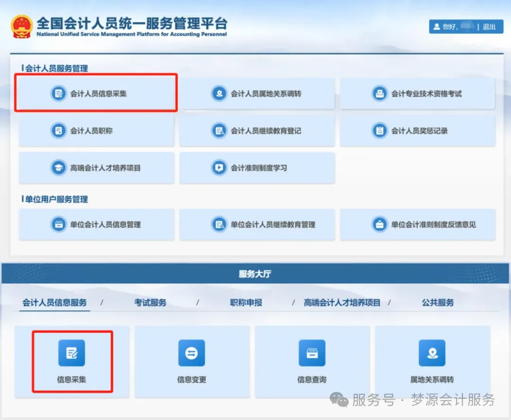Open the 信息变更 service card
The height and width of the screenshot is (420, 511).
[x=192, y=361]
